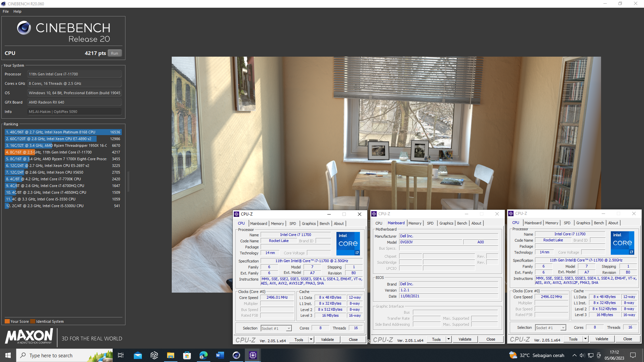Select ranking row AMD Ryzen Threadripper 1950X
Image resolution: width=644 pixels, height=362 pixels.
coord(63,145)
